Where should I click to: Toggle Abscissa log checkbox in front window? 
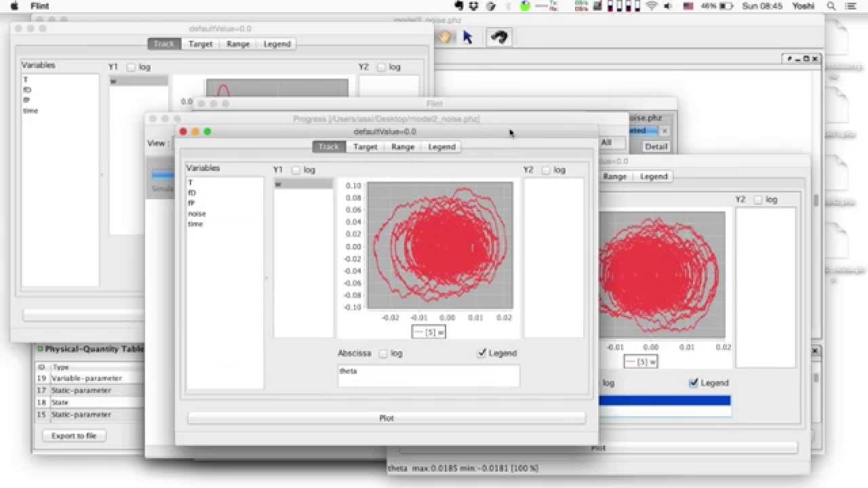pos(383,354)
